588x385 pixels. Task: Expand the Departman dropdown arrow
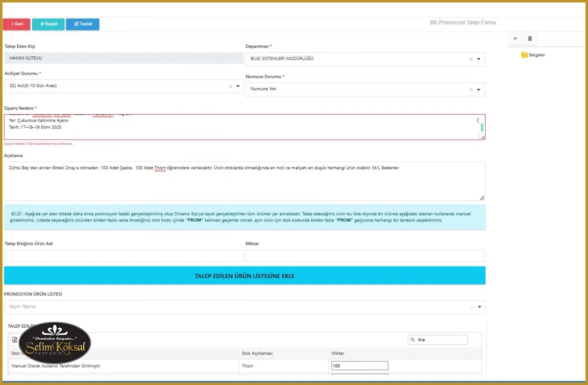(479, 59)
